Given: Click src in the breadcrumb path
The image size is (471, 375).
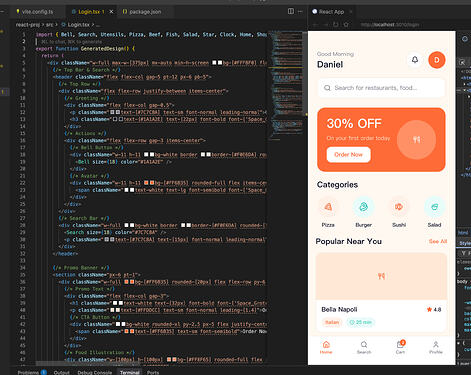Looking at the screenshot, I should click(50, 25).
